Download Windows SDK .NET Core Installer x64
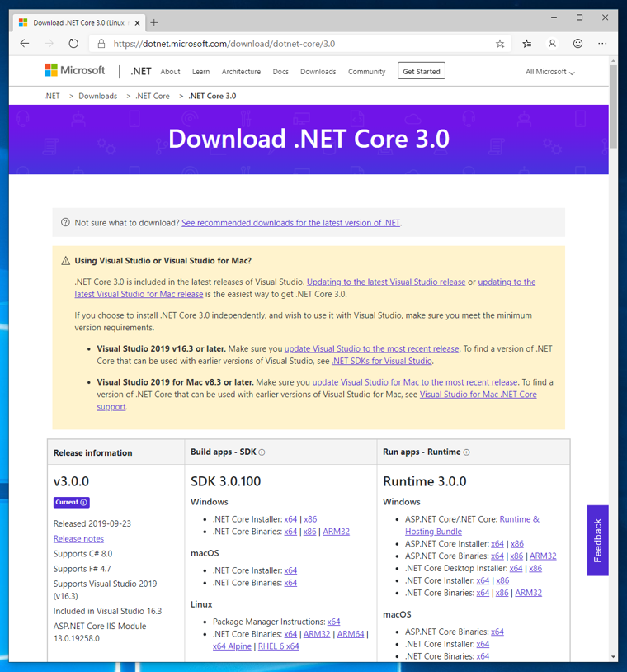 [290, 519]
